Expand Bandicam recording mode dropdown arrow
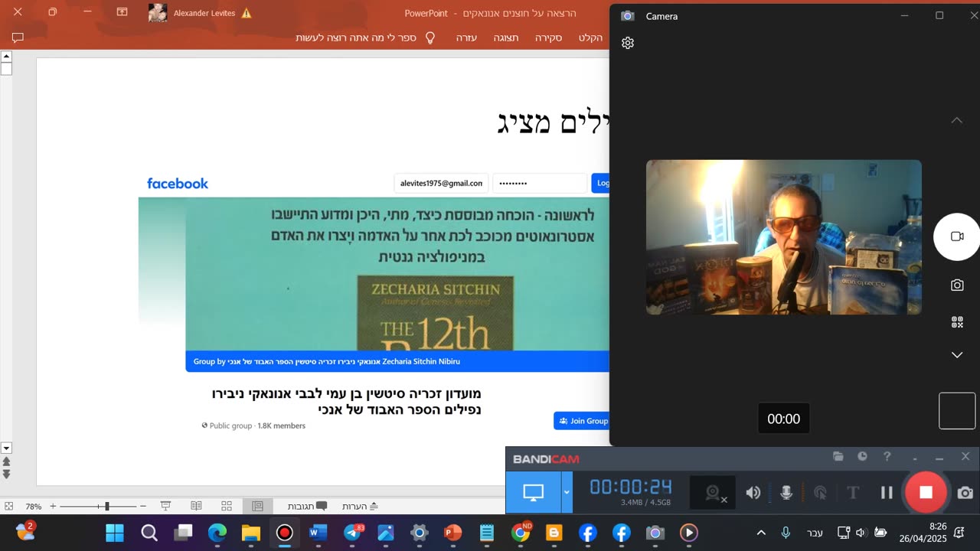The image size is (980, 551). [x=567, y=492]
